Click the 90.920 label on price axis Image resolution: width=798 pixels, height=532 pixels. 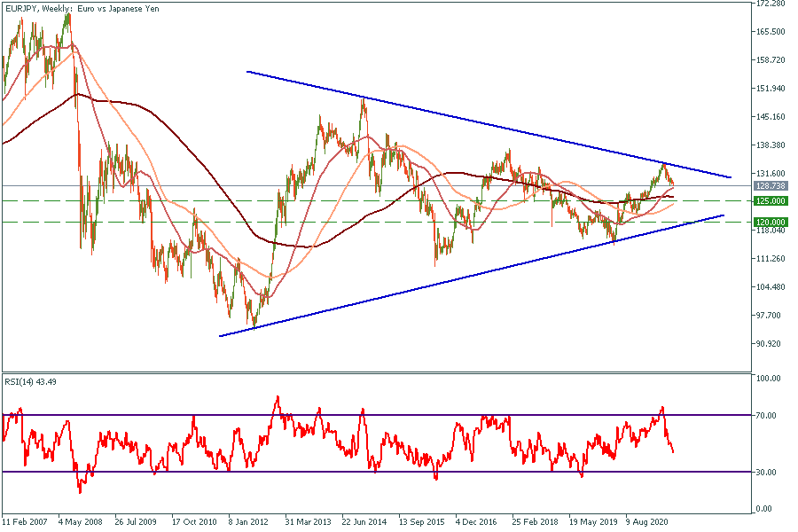click(768, 343)
